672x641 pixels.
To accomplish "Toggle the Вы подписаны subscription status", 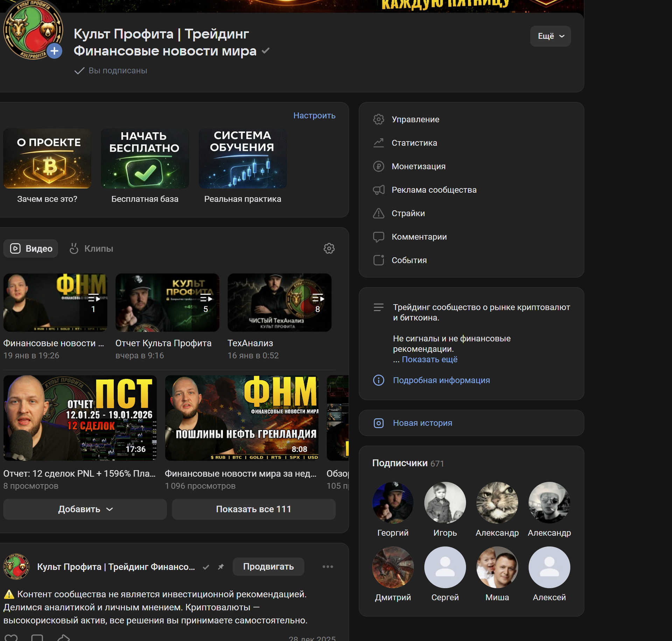I will (x=111, y=71).
